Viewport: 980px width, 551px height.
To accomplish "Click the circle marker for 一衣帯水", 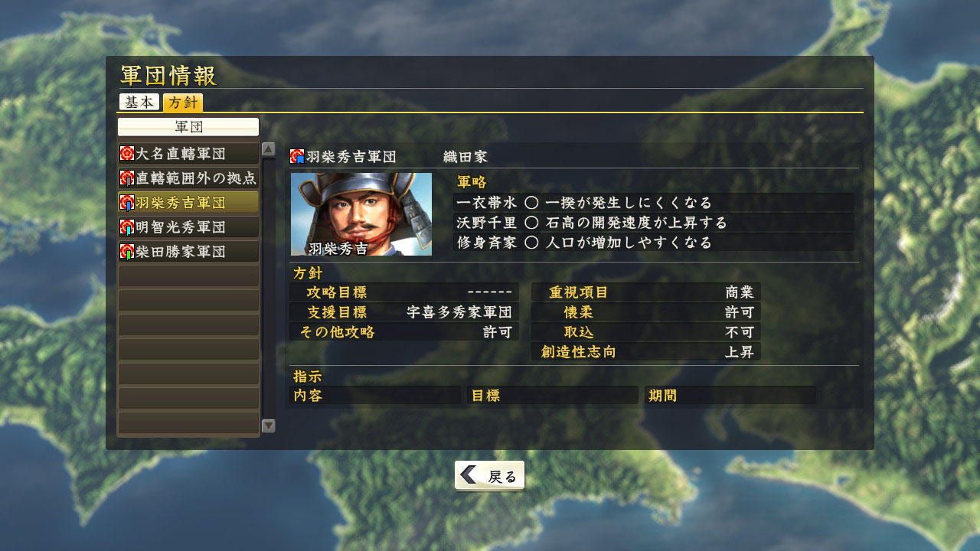I will coord(531,203).
